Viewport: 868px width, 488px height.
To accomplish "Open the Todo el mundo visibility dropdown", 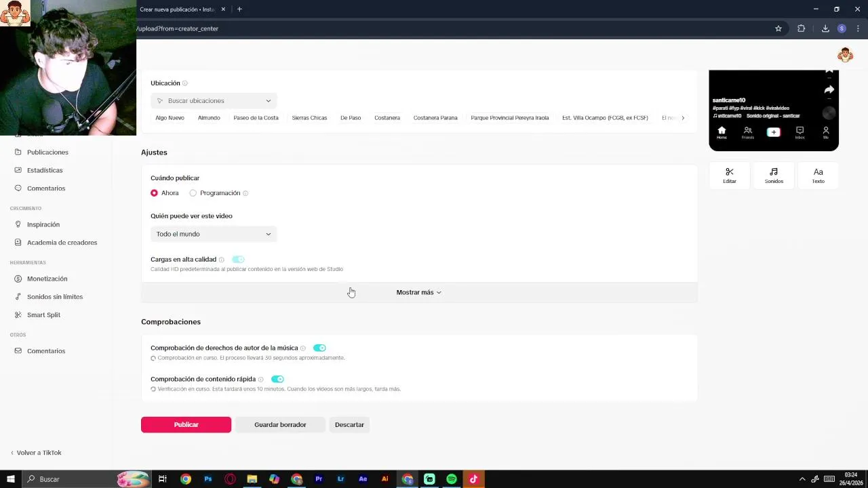I will [214, 234].
